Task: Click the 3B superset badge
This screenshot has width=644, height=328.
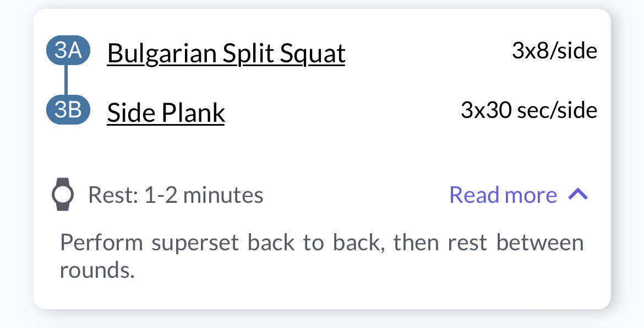Action: [68, 110]
